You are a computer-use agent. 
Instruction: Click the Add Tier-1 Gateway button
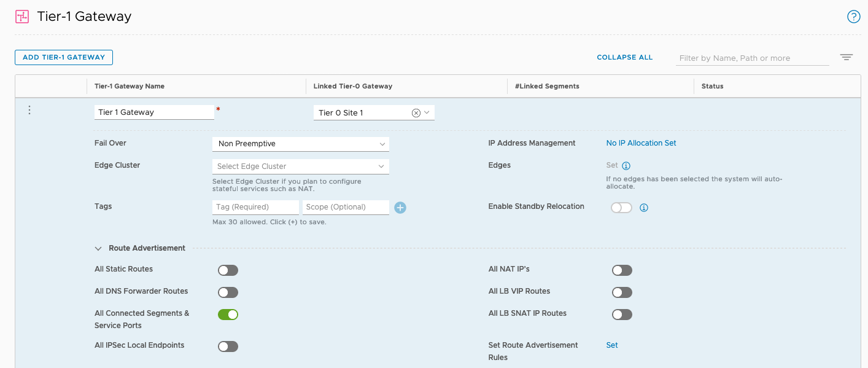coord(64,57)
